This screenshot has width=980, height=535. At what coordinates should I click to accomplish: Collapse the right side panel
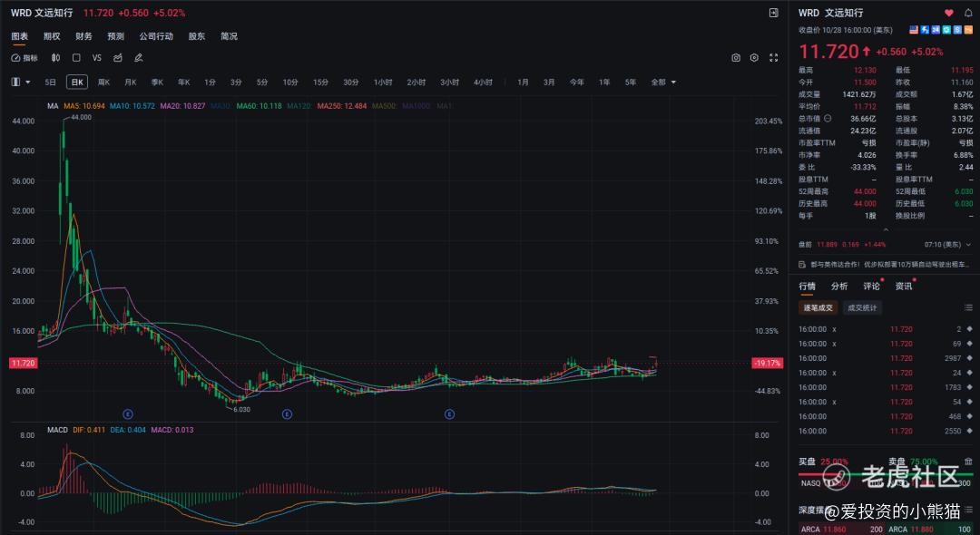pyautogui.click(x=774, y=13)
